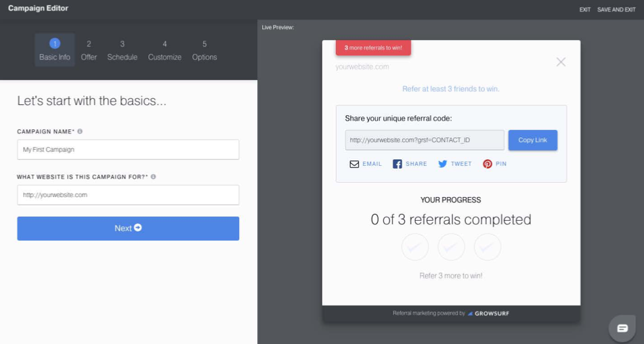Click '0 of 3 referrals completed' text
Image resolution: width=644 pixels, height=344 pixels.
(x=451, y=219)
